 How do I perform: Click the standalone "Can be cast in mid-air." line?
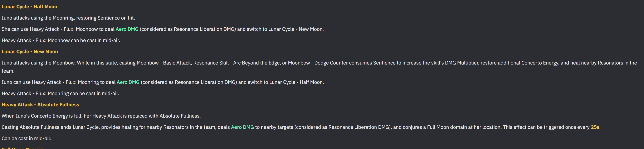click(26, 139)
